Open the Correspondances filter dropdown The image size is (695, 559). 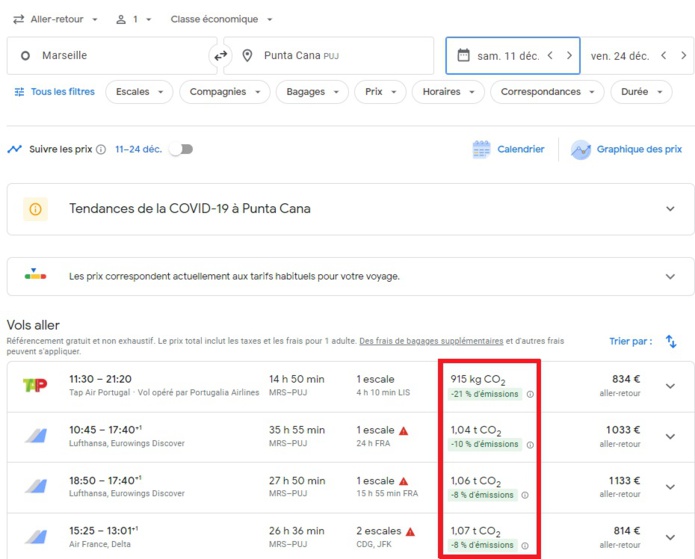[547, 92]
